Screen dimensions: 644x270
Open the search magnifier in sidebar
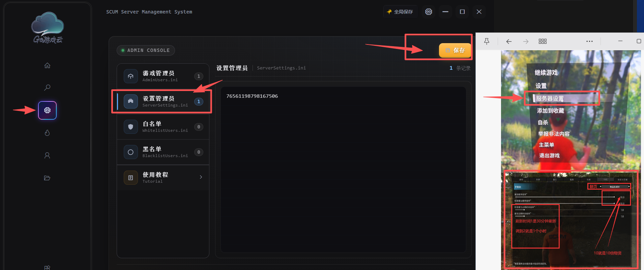point(47,88)
